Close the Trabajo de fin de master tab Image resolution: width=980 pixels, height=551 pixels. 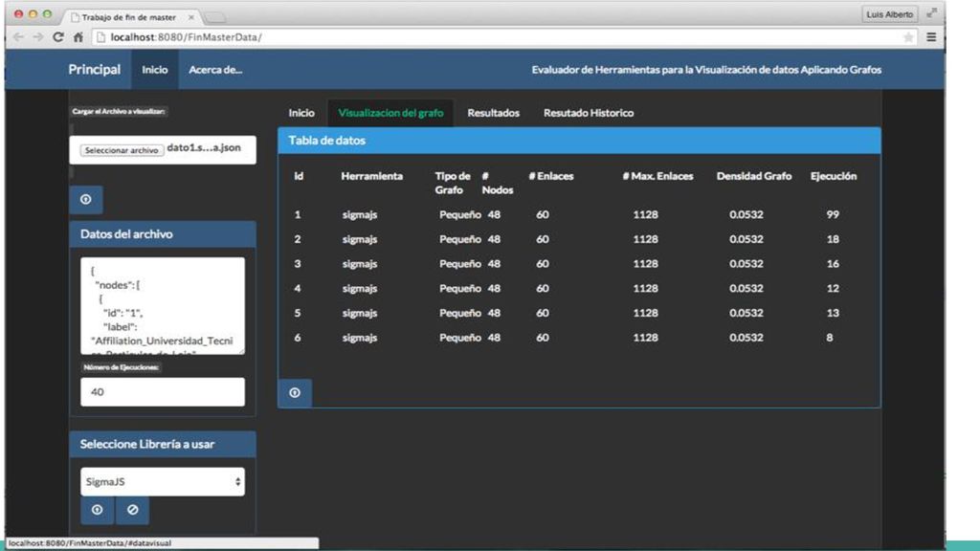click(x=191, y=17)
